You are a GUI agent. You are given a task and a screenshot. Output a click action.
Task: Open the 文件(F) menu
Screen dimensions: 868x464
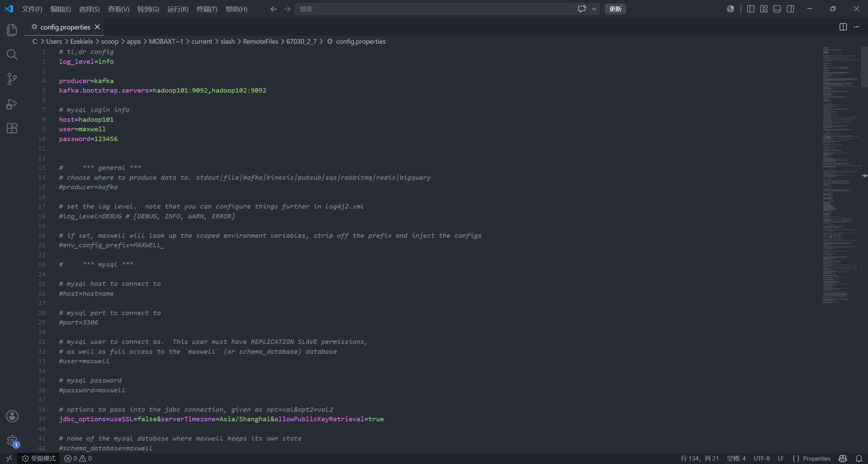coord(32,9)
